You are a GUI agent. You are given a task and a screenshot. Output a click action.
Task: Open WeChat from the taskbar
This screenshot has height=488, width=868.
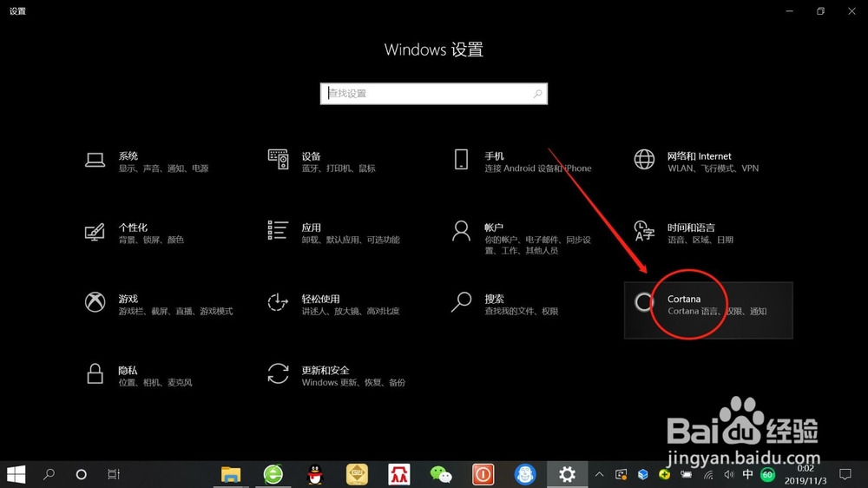(441, 475)
